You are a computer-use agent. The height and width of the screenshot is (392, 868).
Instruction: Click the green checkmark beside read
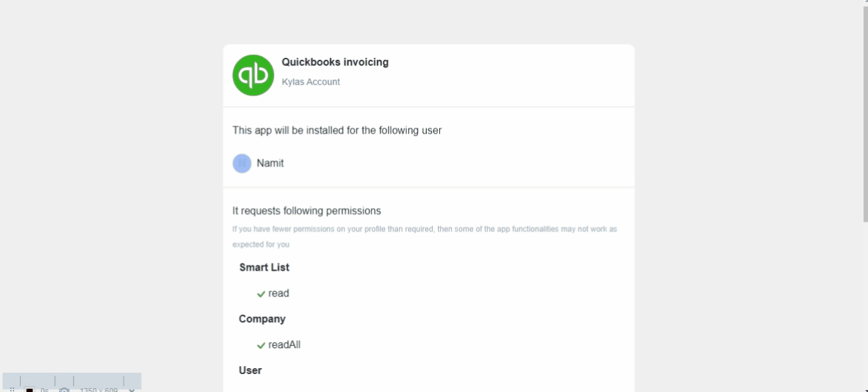261,294
